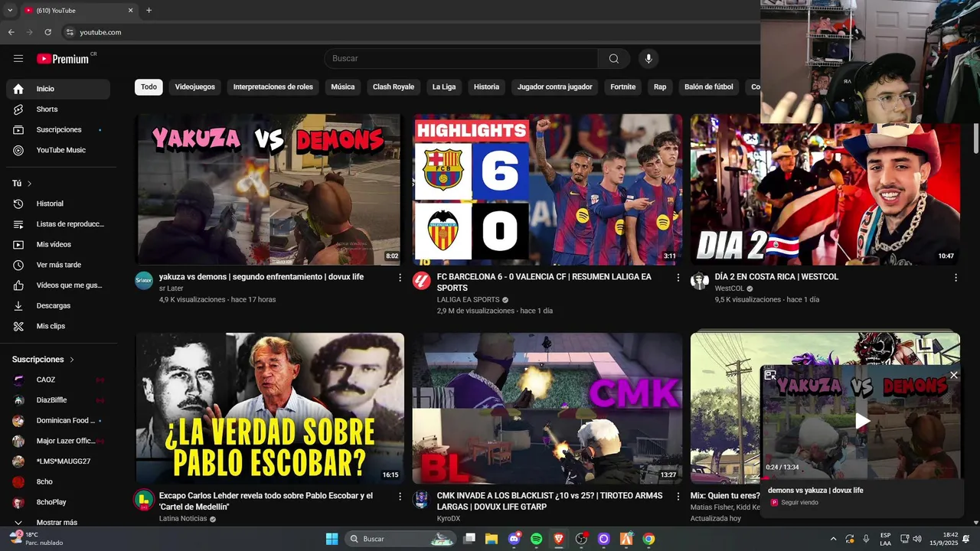The image size is (980, 551).
Task: Open the YouTube hamburger guide menu
Action: (18, 59)
